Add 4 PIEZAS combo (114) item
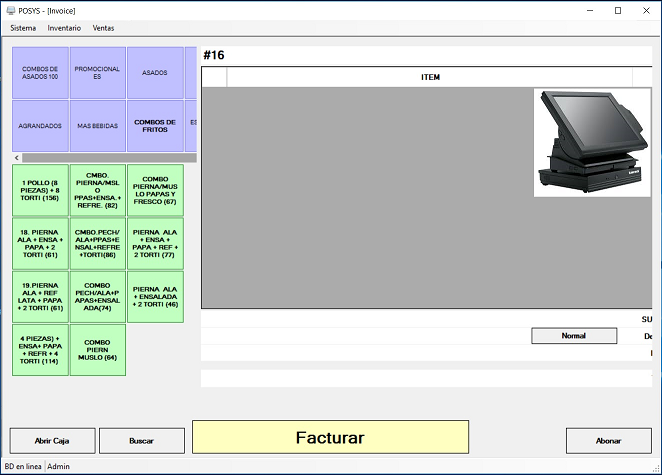The width and height of the screenshot is (662, 475). (41, 349)
